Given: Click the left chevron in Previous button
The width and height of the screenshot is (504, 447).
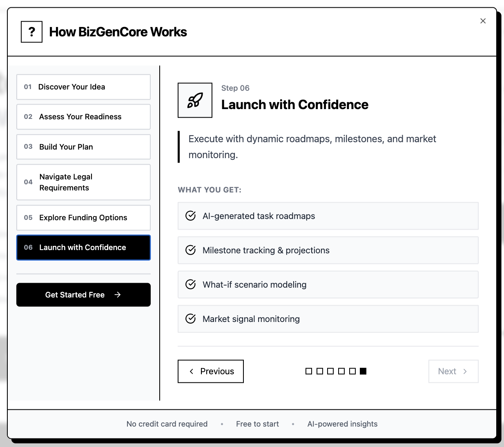Looking at the screenshot, I should tap(191, 371).
